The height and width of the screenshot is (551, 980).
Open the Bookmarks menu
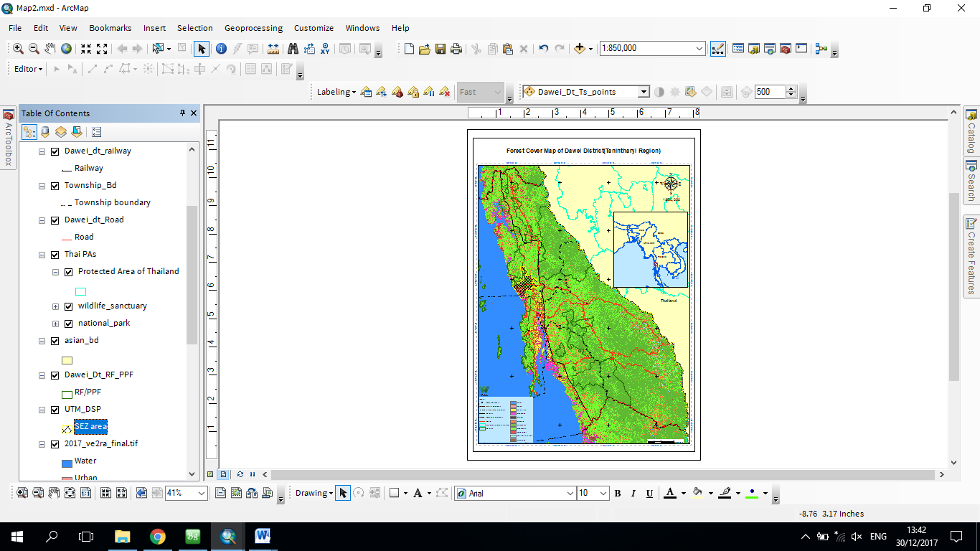[x=110, y=28]
